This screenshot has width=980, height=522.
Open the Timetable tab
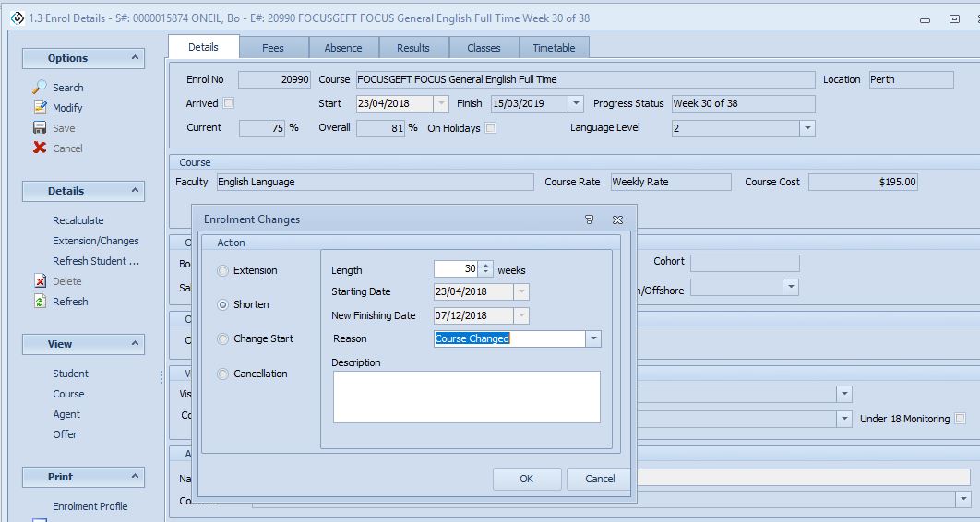554,48
